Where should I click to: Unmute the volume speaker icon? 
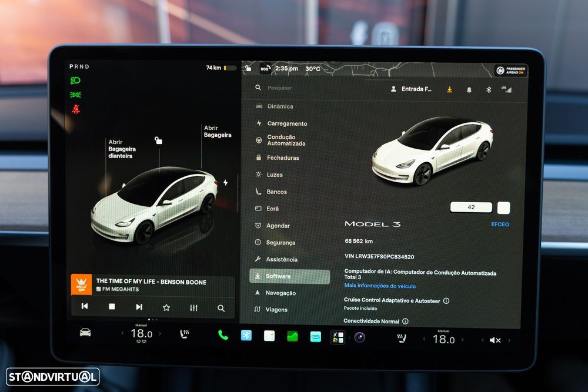[x=495, y=340]
